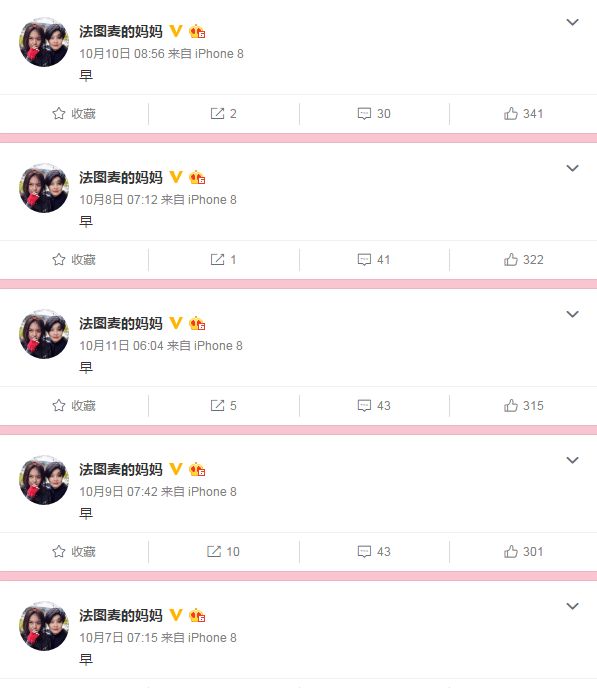This screenshot has height=688, width=597.
Task: Repost the 10月9日 post with 10 reposts
Action: [x=223, y=552]
